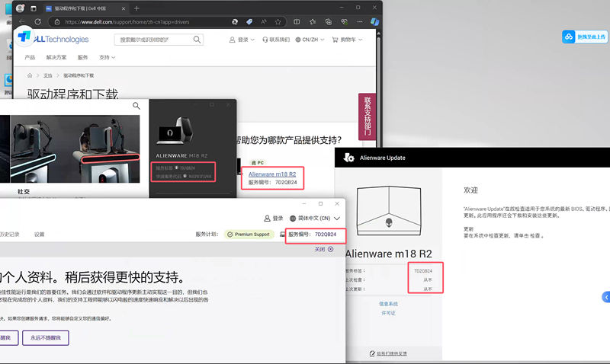Click the gaming desk image in Command Center
This screenshot has height=364, width=610.
point(75,148)
